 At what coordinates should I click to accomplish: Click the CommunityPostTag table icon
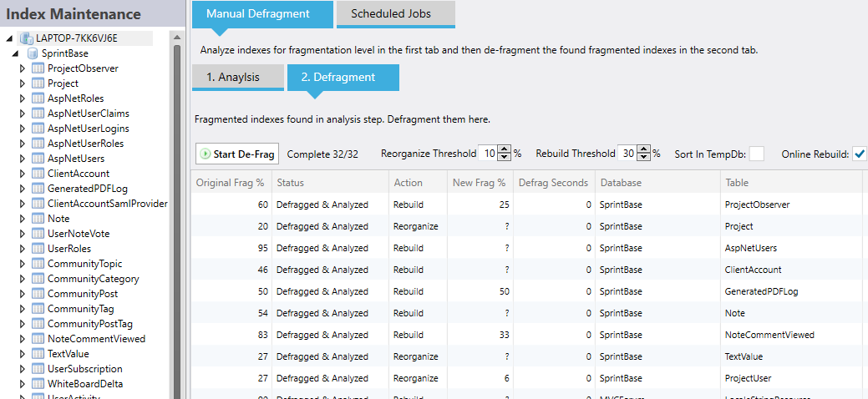[38, 324]
